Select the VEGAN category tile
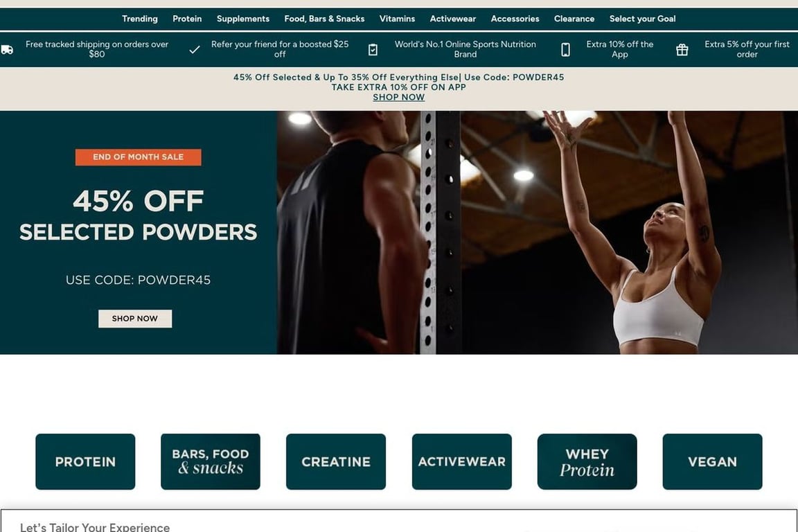798x532 pixels. pyautogui.click(x=713, y=462)
